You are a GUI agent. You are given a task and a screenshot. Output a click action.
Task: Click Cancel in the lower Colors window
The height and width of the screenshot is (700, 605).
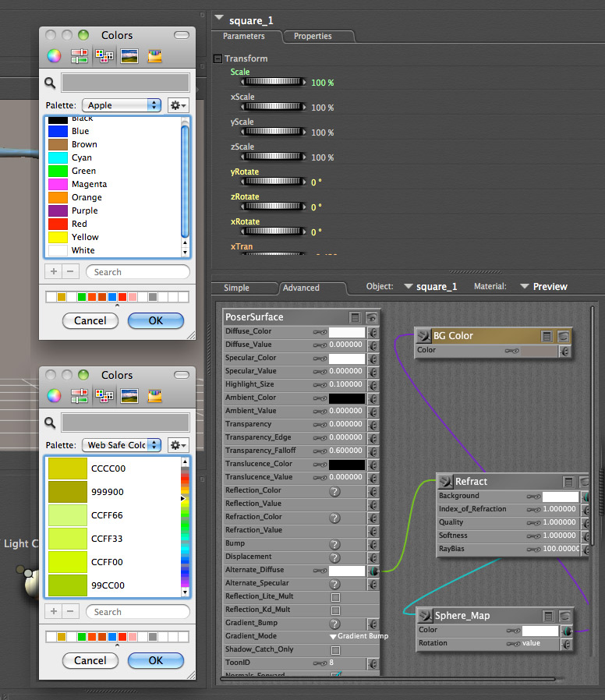tap(90, 660)
